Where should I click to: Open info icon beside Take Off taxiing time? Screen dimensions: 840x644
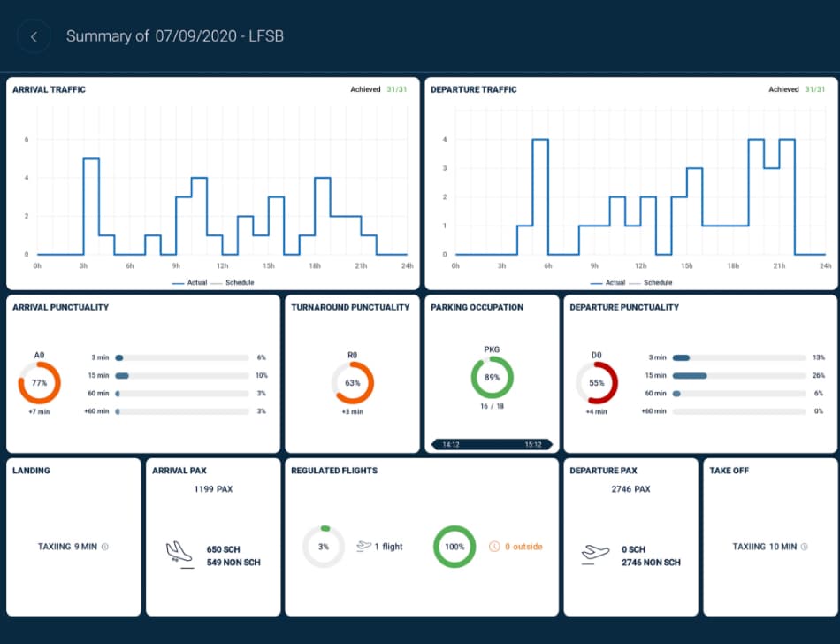click(804, 547)
